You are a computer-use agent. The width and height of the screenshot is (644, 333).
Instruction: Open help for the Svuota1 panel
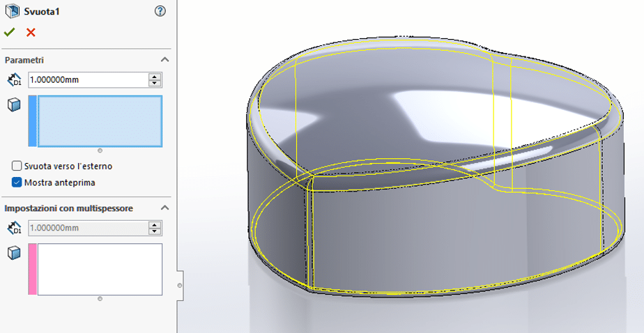[x=160, y=10]
